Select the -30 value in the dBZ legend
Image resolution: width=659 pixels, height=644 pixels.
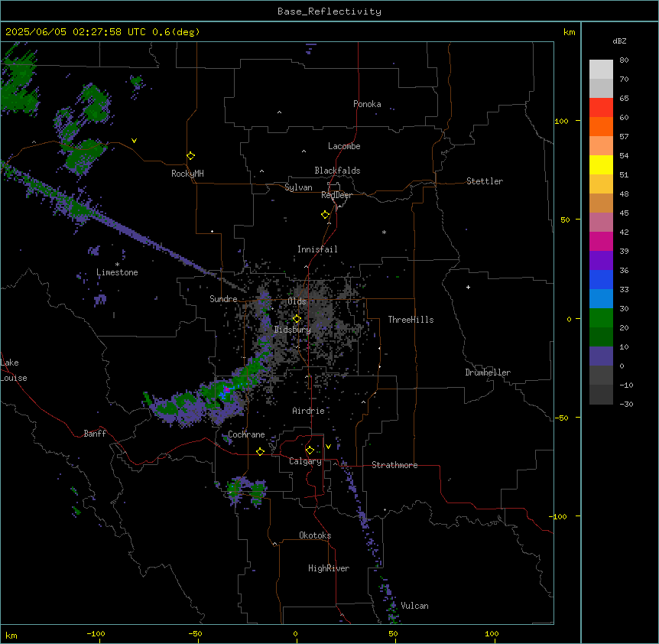626,404
